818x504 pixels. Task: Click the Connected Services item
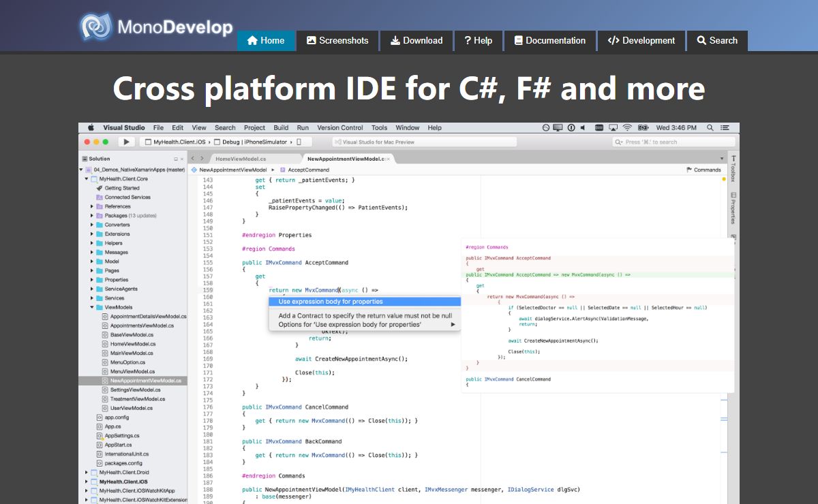click(123, 197)
